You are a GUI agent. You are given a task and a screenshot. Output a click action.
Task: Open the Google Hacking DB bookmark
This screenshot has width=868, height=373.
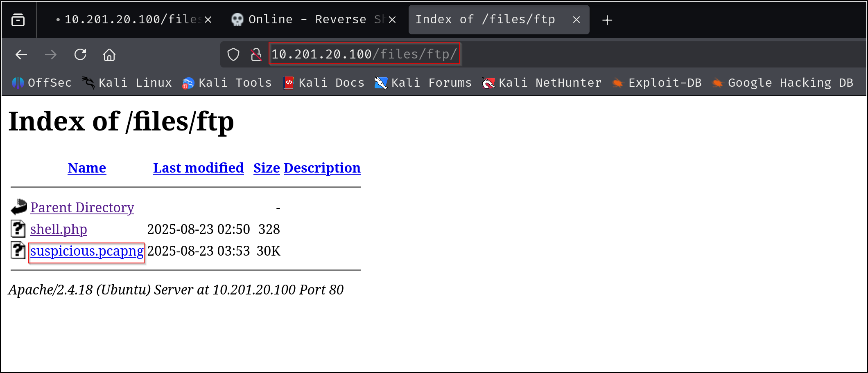point(783,83)
